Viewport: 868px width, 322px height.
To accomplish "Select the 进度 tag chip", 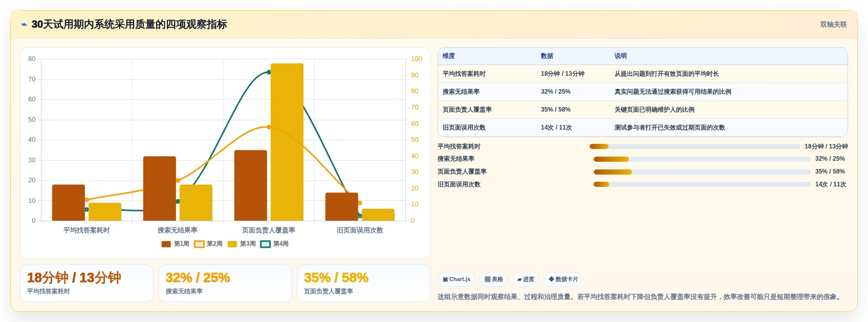I will (x=526, y=280).
